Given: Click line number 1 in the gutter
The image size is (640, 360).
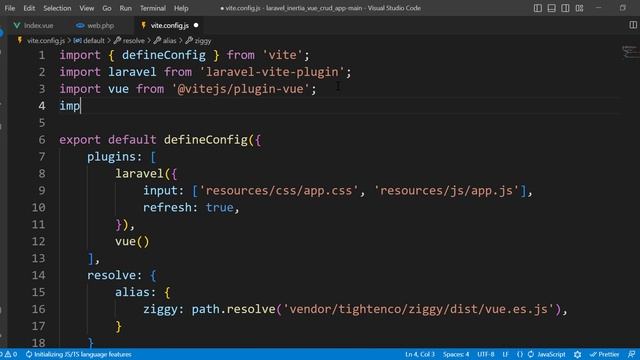Looking at the screenshot, I should [x=42, y=55].
